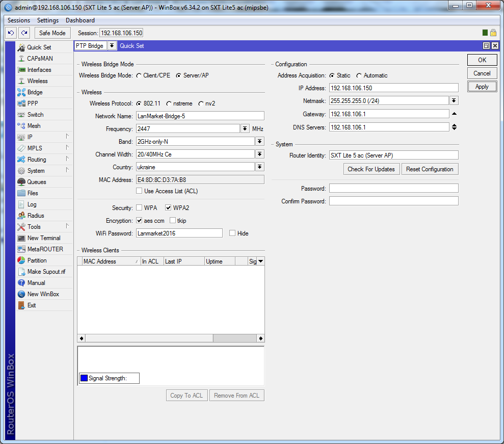Select the Client/CPE bridge mode
The image size is (504, 444).
click(x=139, y=75)
